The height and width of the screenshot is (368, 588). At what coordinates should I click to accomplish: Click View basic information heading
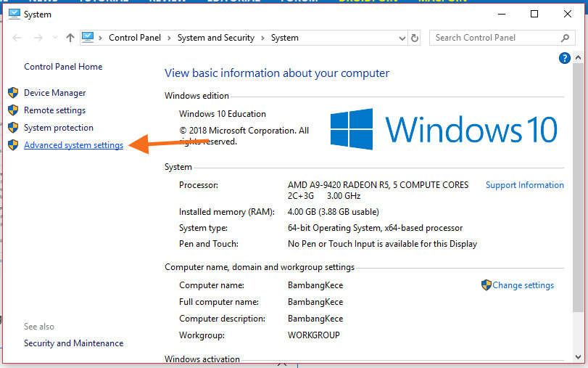pyautogui.click(x=277, y=73)
